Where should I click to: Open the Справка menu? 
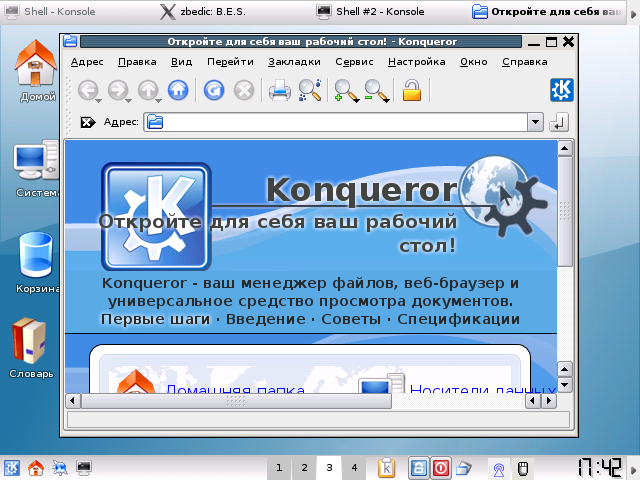click(524, 62)
